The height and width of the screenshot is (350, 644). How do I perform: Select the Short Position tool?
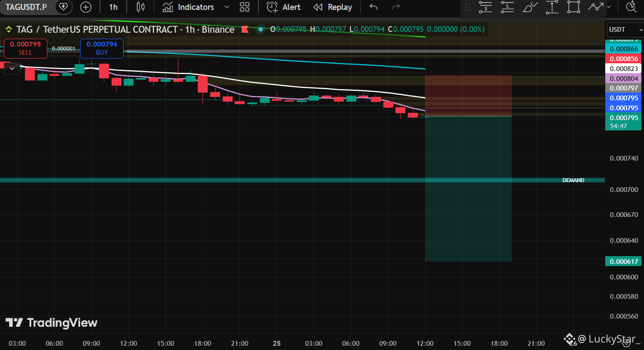[x=485, y=7]
